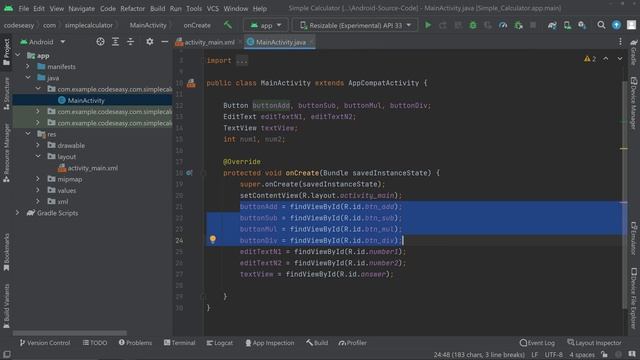
Task: Click UTF-8 encoding in status bar
Action: pyautogui.click(x=553, y=354)
